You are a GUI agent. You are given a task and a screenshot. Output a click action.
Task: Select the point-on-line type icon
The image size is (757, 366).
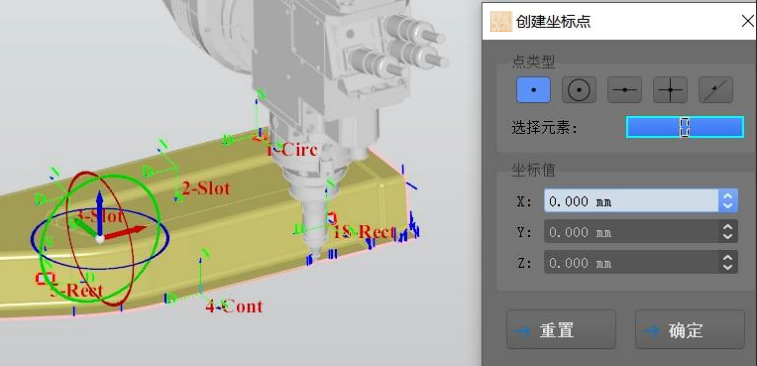716,90
